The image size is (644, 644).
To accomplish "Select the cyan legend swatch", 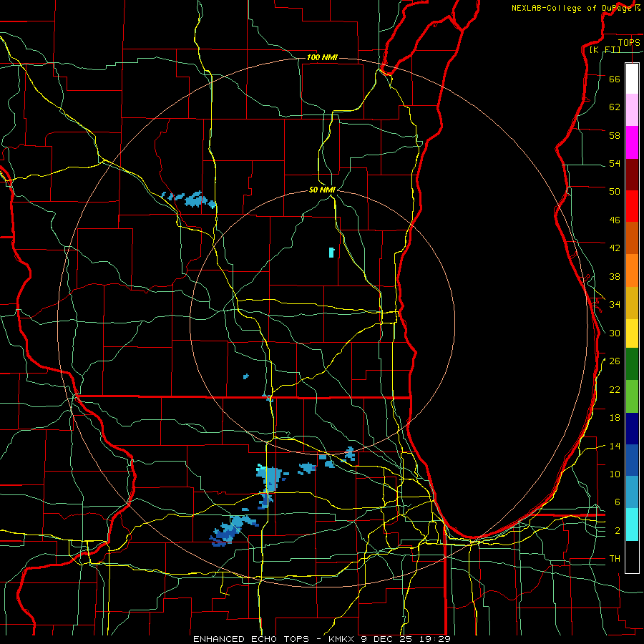I will [x=632, y=525].
